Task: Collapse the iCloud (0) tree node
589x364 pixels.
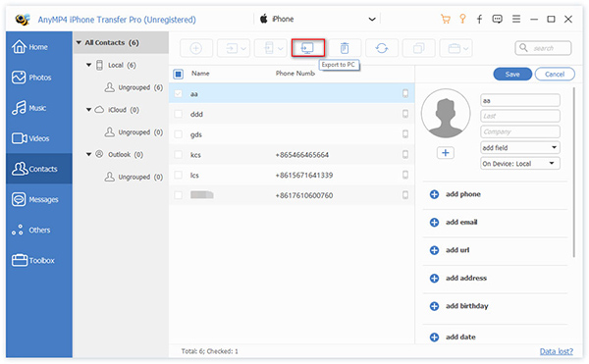Action: (89, 110)
